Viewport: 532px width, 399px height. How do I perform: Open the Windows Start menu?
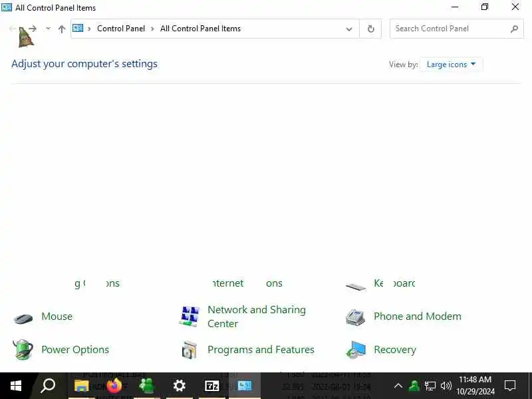(x=16, y=386)
